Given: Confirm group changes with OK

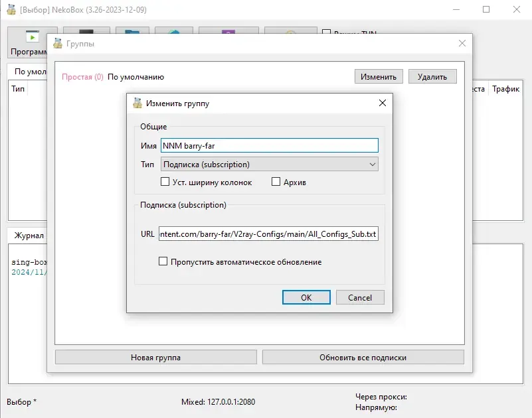Looking at the screenshot, I should tap(306, 297).
